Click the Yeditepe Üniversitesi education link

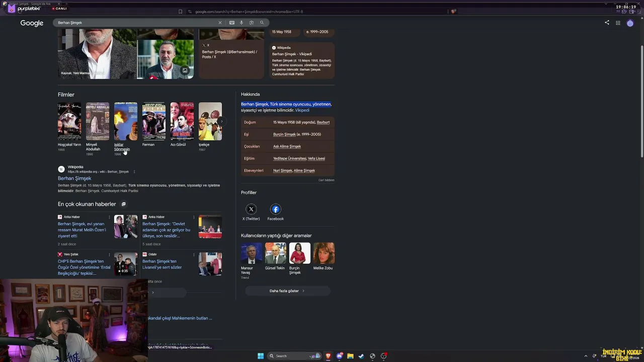coord(290,158)
